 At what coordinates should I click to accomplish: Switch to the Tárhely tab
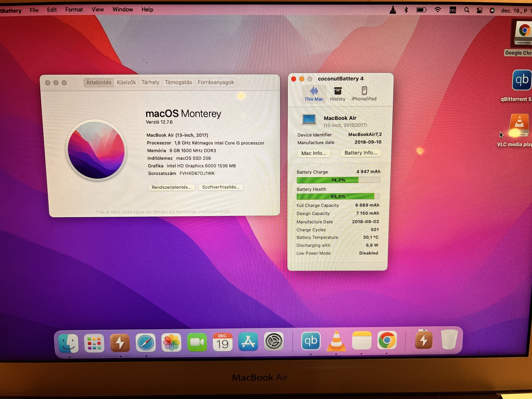[150, 82]
